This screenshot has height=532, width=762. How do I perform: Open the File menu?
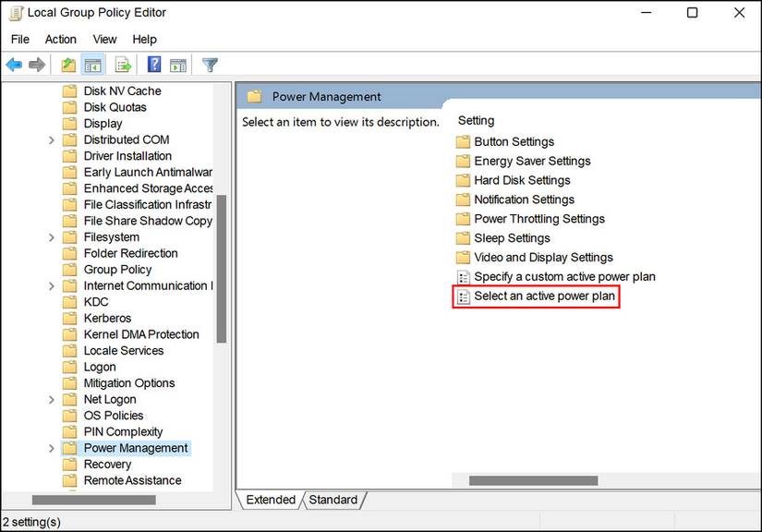click(19, 39)
